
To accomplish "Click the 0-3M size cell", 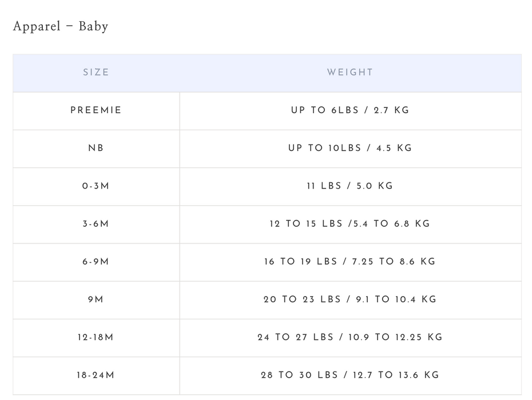I will (96, 186).
